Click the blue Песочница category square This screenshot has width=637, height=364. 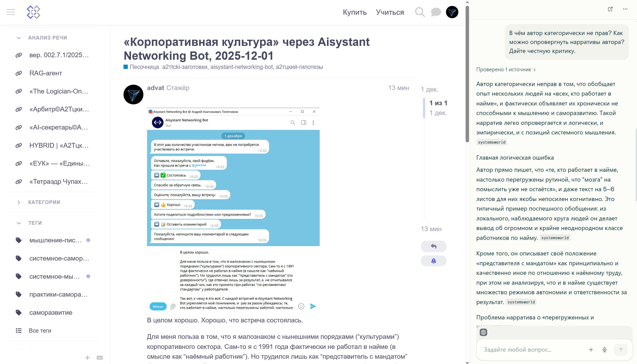click(126, 67)
